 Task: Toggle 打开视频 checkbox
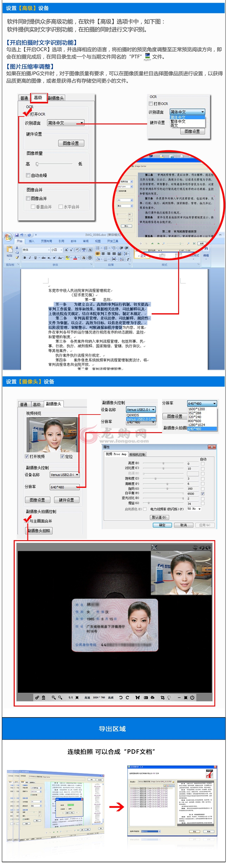27,456
